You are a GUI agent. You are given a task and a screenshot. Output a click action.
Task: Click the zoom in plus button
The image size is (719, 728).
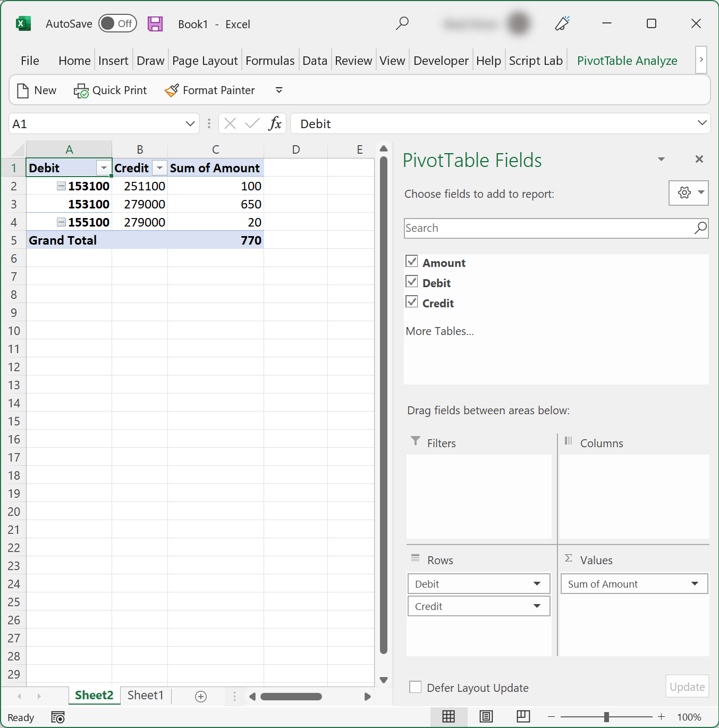tap(661, 717)
